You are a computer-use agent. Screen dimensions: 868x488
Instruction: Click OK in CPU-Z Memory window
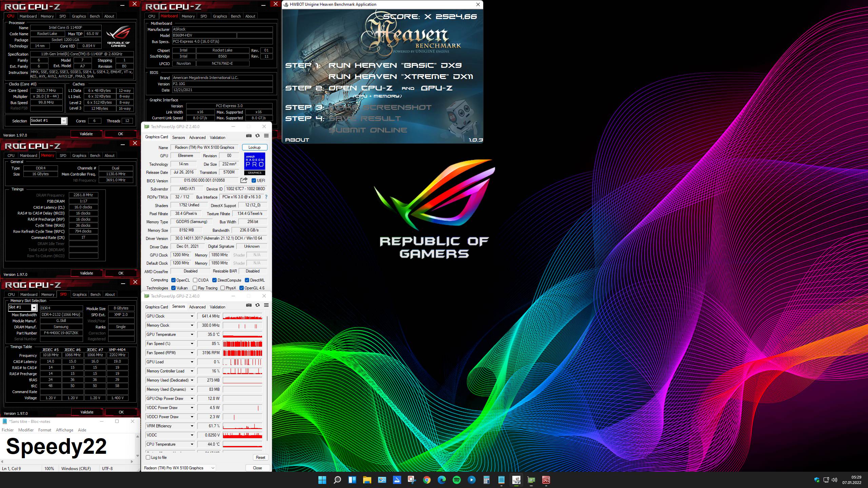tap(121, 273)
